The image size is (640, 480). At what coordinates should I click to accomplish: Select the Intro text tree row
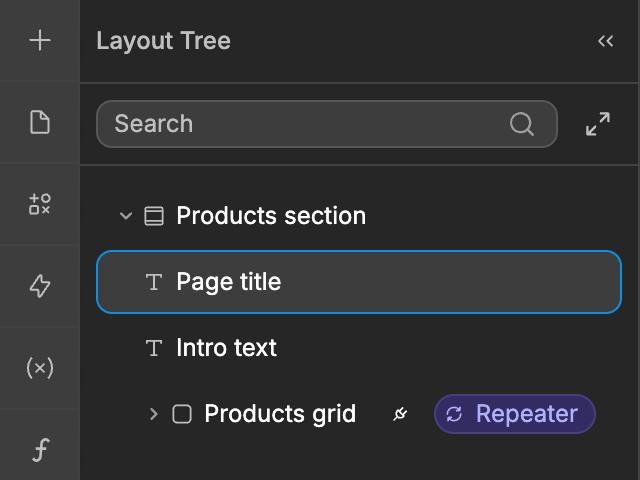click(x=359, y=348)
